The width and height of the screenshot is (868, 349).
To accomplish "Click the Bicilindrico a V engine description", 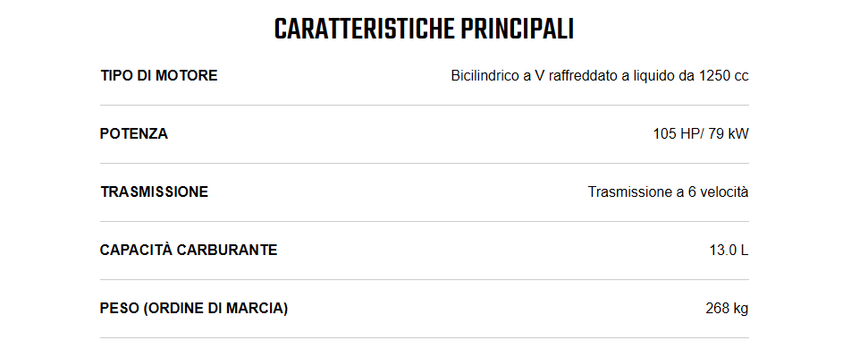I will (x=600, y=76).
